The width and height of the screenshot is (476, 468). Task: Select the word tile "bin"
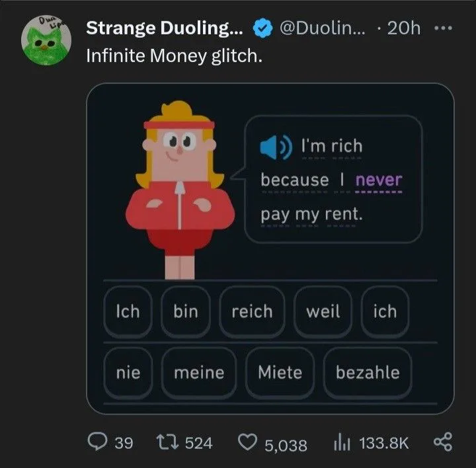pos(186,311)
